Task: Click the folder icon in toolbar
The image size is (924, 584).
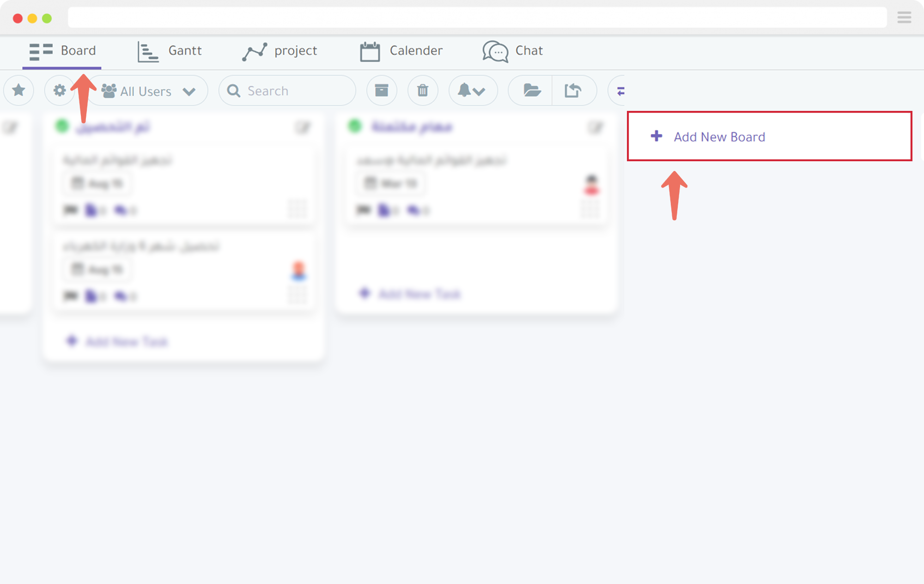Action: 533,91
